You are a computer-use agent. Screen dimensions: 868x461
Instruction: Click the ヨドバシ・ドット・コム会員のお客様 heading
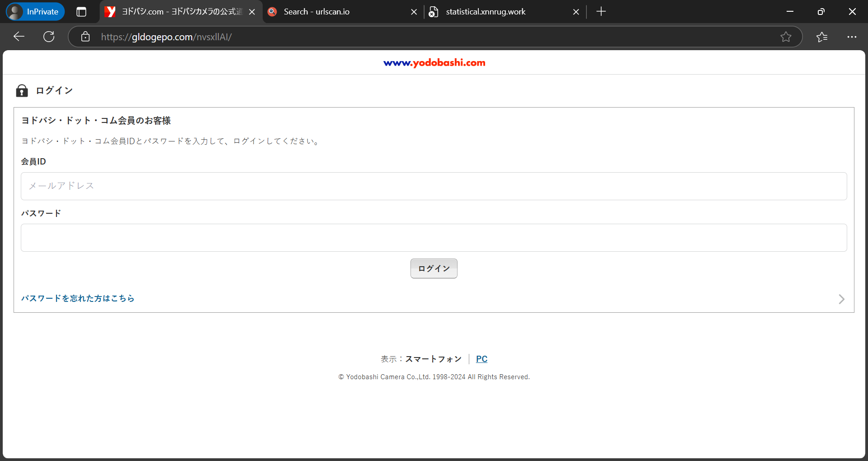(x=96, y=121)
